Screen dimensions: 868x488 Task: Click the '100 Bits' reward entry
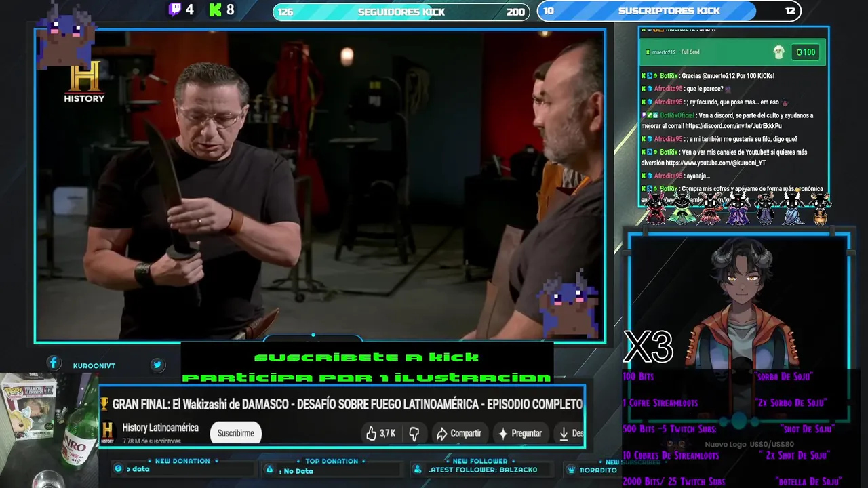point(638,376)
